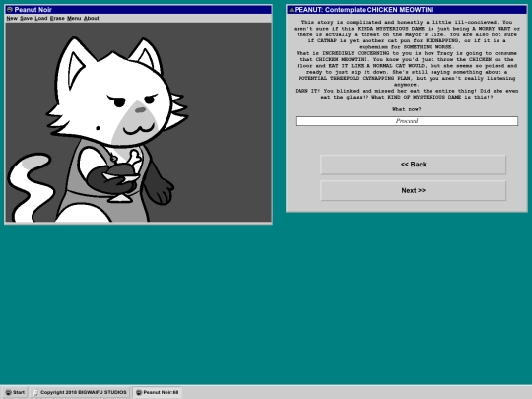Switch to Peanut Noir:68 taskbar window
532x399 pixels.
157,392
